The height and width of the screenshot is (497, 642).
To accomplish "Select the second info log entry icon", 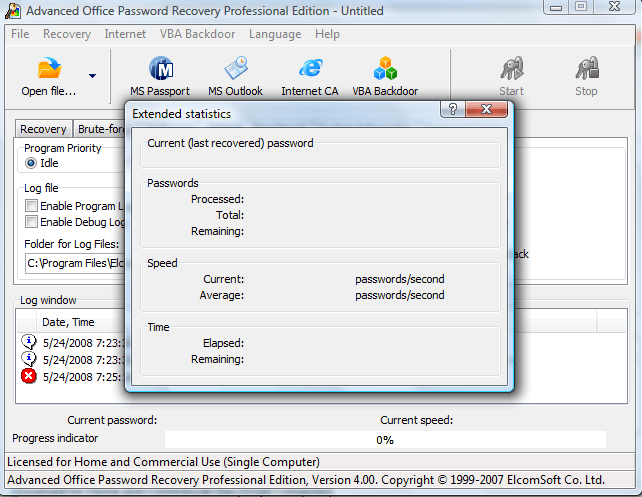I will pyautogui.click(x=29, y=359).
